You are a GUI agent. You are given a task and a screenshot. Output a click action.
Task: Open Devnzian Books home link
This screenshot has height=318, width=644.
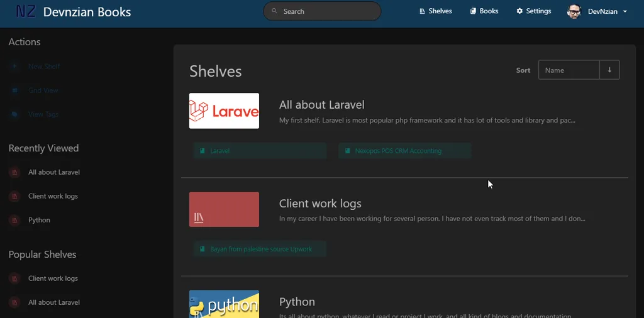[87, 12]
